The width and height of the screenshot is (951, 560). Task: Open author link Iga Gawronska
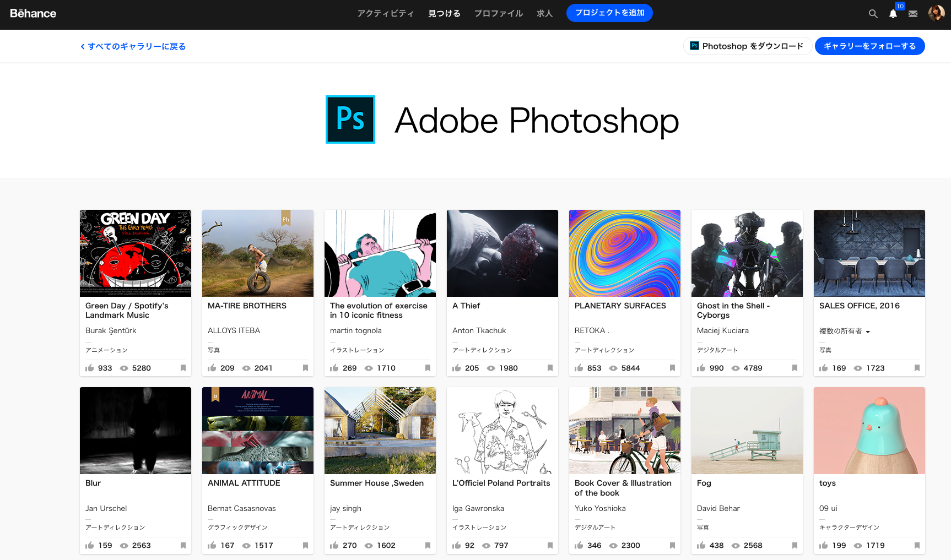tap(478, 508)
